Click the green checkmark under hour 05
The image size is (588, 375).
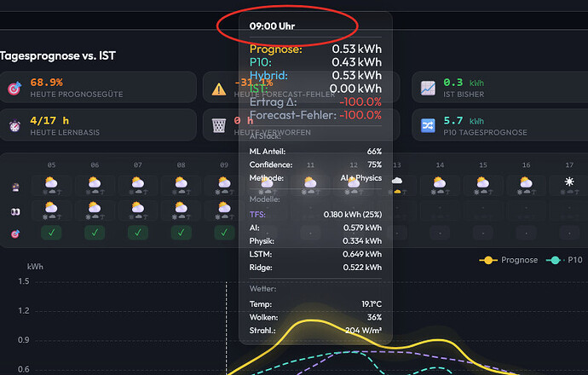pyautogui.click(x=51, y=233)
